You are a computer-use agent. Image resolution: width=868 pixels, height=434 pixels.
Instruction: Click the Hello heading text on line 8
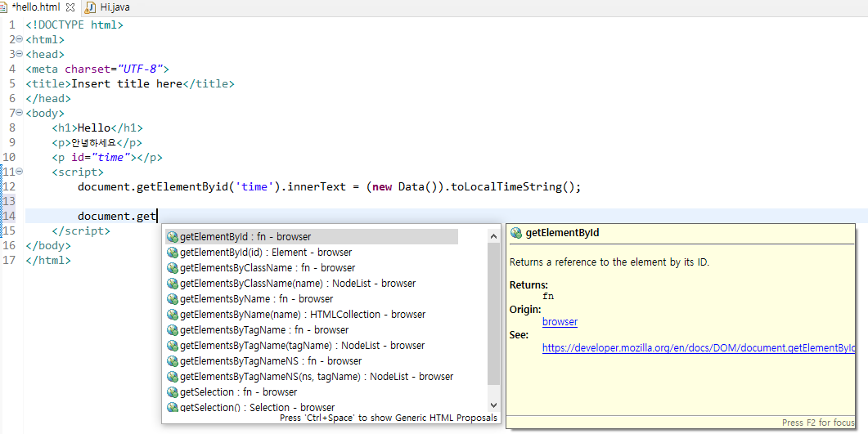click(93, 128)
